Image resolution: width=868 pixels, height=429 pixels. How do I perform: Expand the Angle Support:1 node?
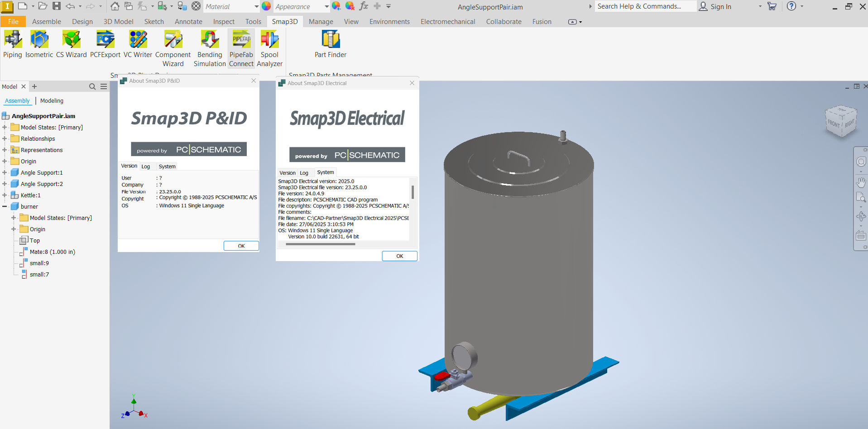5,172
